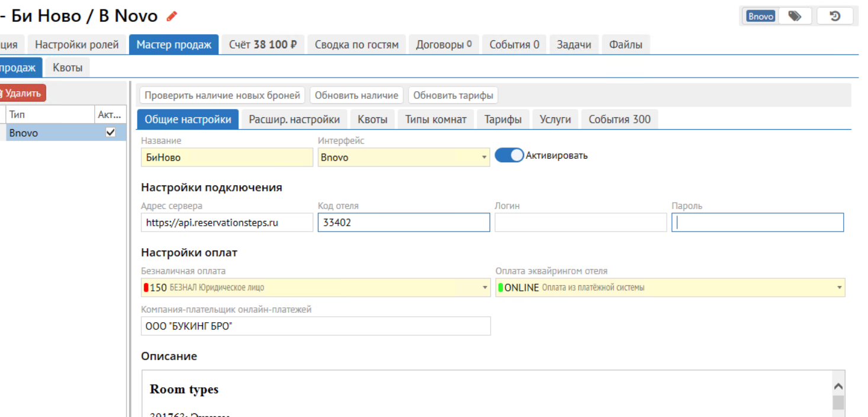This screenshot has height=417, width=868.
Task: Open the Расшир. настройки tab
Action: pyautogui.click(x=294, y=120)
